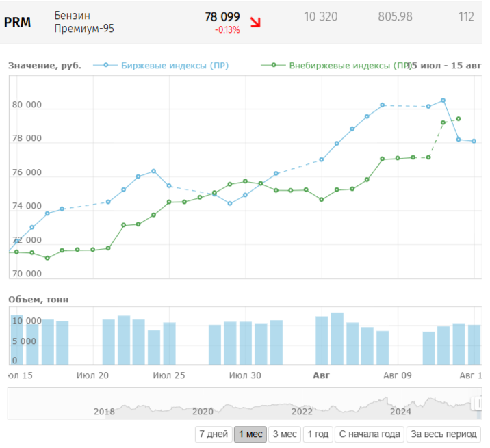Select the 1 мес range button
Image resolution: width=490 pixels, height=448 pixels.
pos(250,434)
